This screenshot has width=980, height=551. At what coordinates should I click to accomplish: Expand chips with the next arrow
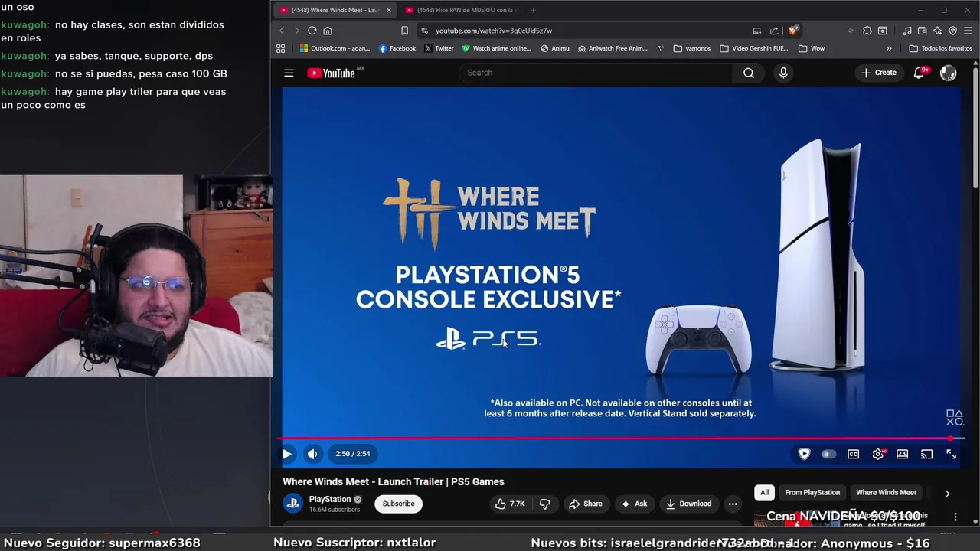point(947,493)
